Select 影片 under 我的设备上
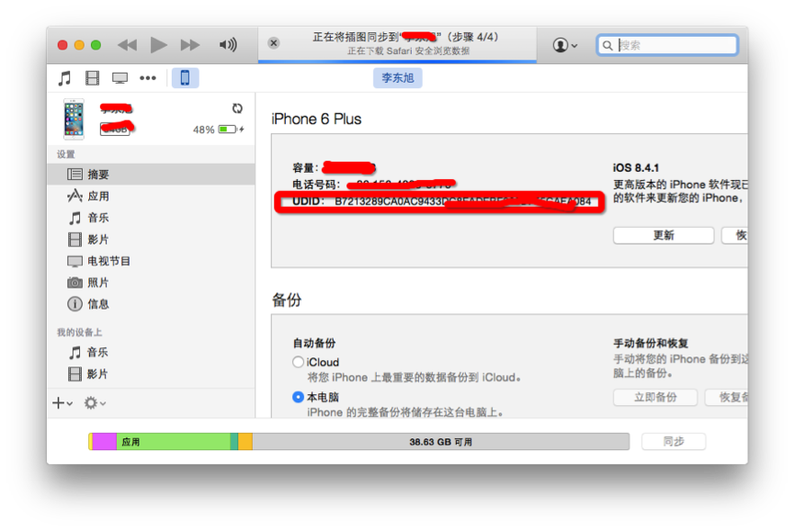 tap(151, 374)
